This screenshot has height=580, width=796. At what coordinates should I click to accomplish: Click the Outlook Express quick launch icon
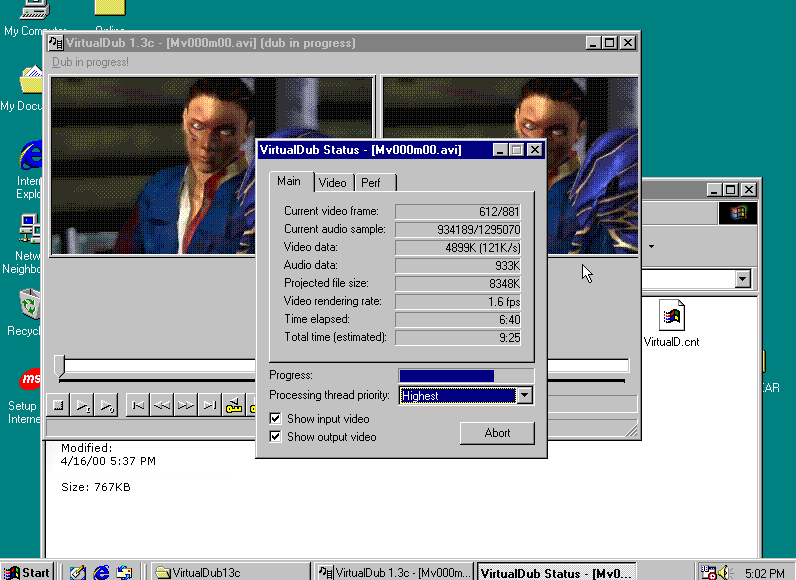(124, 572)
